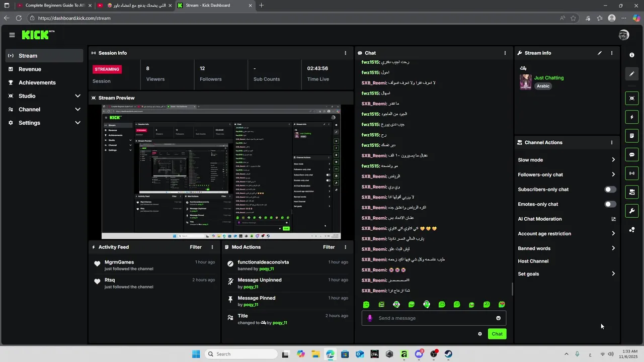Open the Windows Start menu
The width and height of the screenshot is (644, 362).
[x=196, y=354]
